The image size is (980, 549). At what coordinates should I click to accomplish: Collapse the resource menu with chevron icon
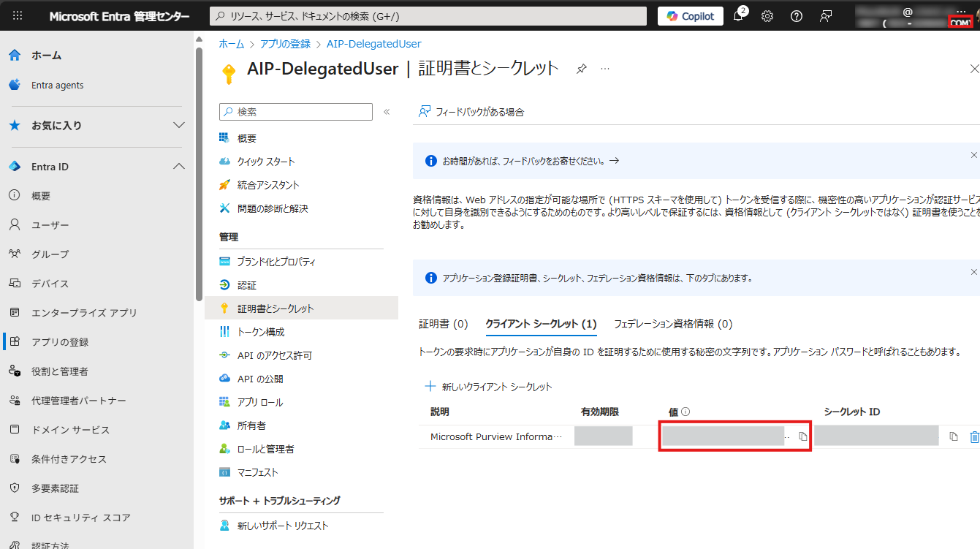(387, 112)
